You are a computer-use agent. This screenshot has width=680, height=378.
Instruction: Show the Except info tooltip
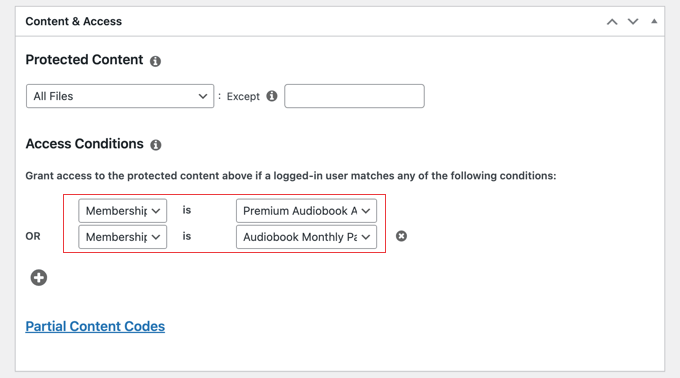272,96
